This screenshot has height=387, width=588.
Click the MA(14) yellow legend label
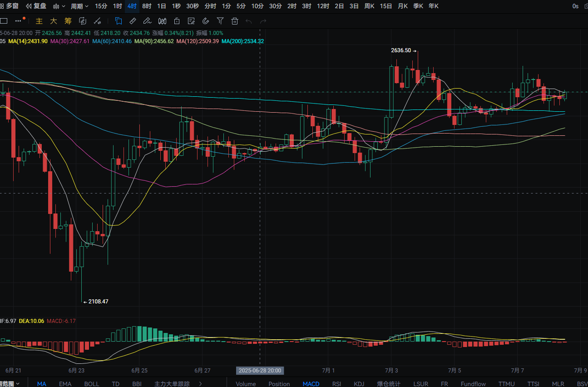(28, 41)
